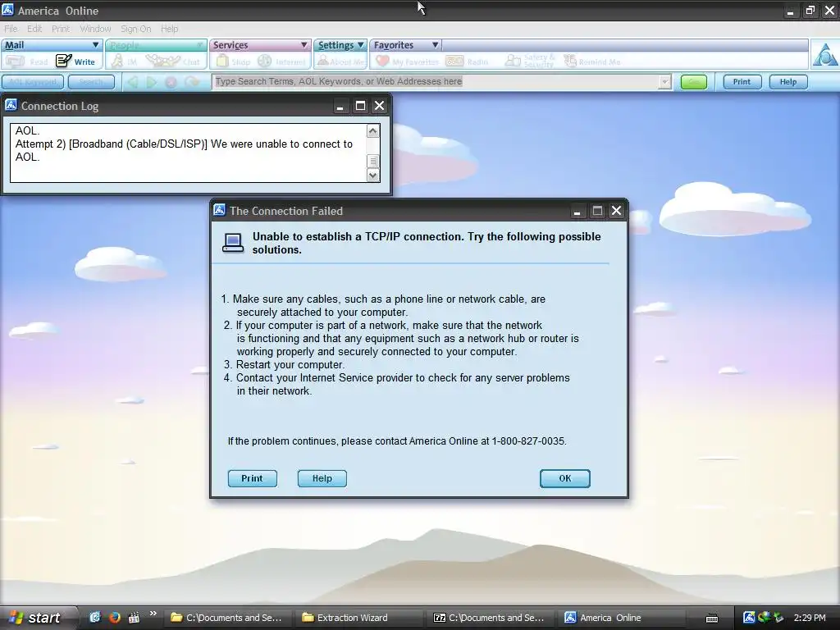Click the network globe tray icon
This screenshot has height=630, width=840.
coord(764,617)
